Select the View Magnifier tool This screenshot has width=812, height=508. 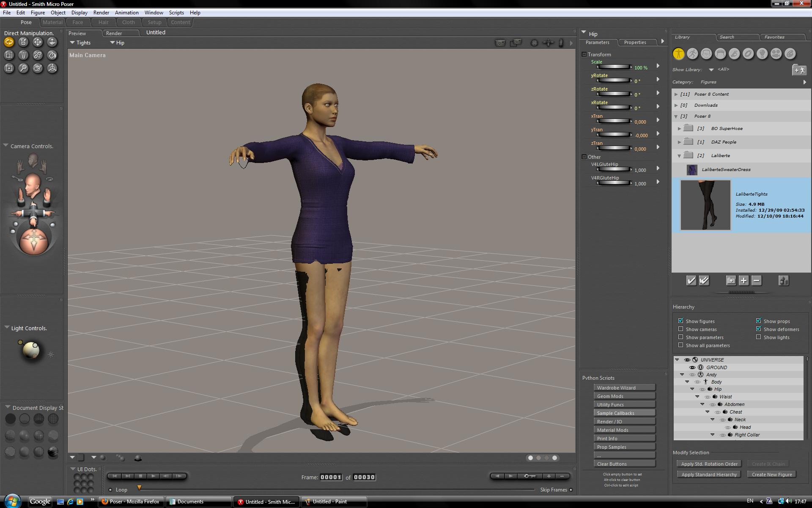[x=23, y=68]
